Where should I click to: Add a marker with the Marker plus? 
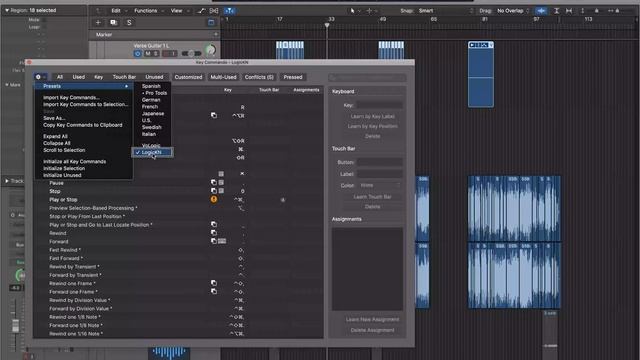click(x=216, y=35)
